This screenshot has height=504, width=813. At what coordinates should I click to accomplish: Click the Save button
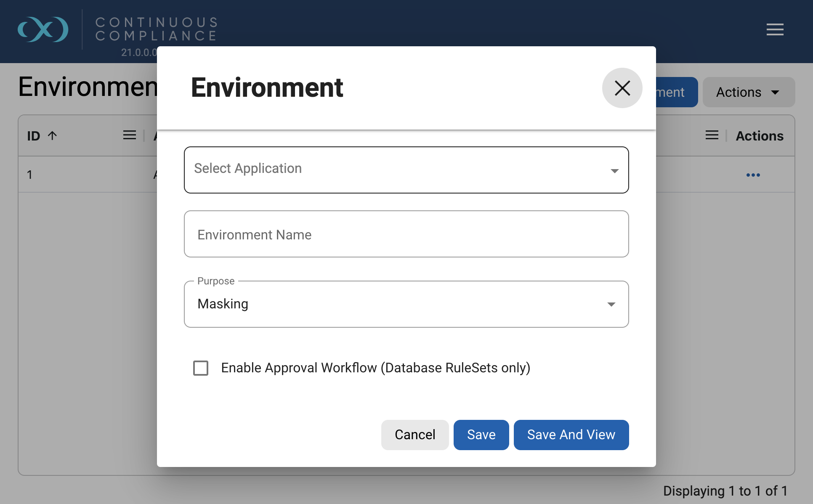click(x=481, y=435)
